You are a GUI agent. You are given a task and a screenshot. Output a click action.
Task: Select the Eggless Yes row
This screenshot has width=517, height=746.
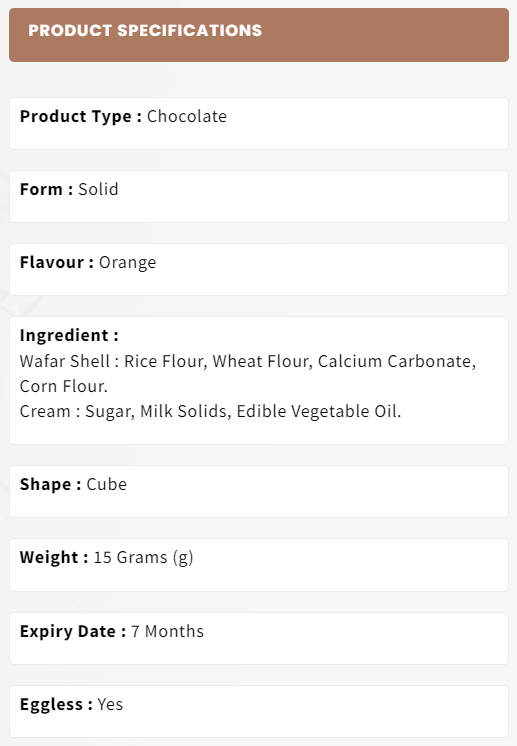(259, 711)
